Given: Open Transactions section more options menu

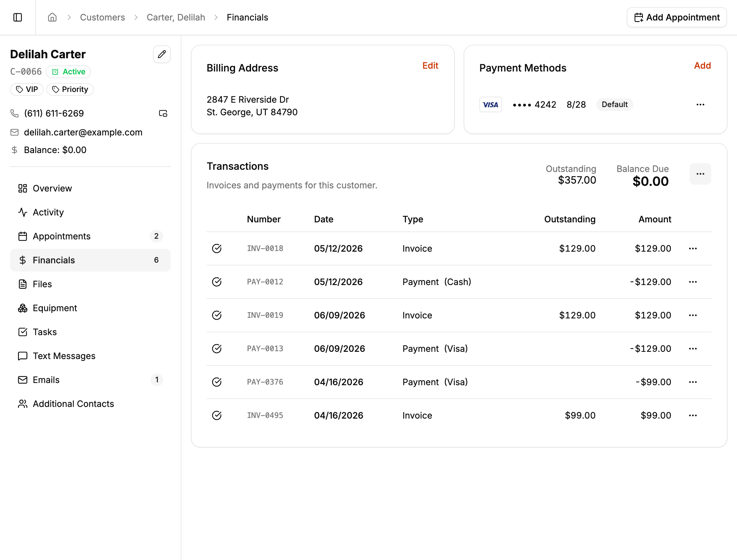Looking at the screenshot, I should click(700, 174).
